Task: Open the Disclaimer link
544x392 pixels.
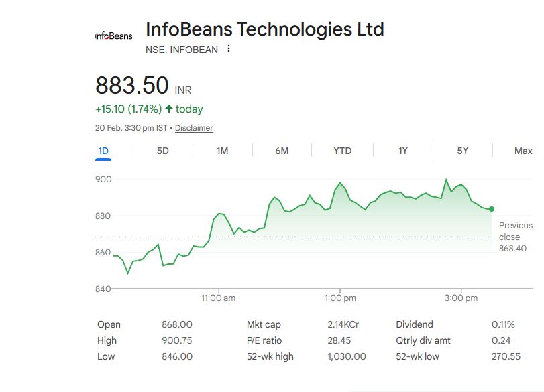Action: (194, 128)
